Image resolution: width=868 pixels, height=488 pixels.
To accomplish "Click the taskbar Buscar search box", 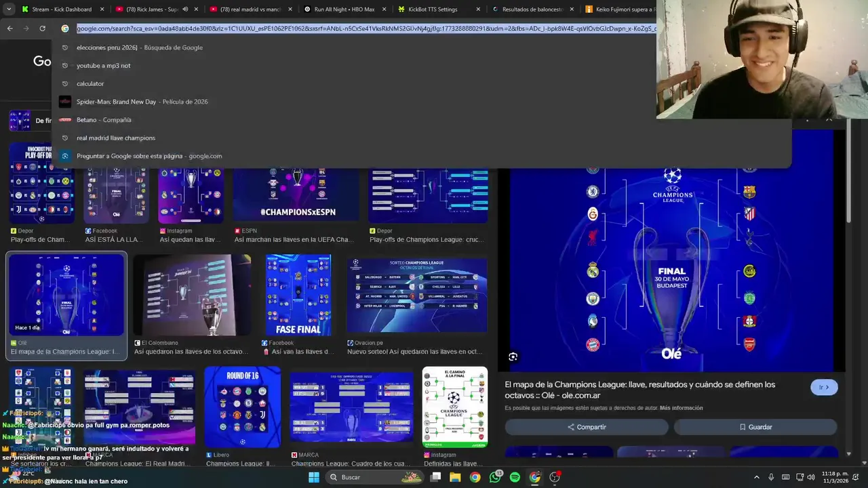I will (x=375, y=477).
